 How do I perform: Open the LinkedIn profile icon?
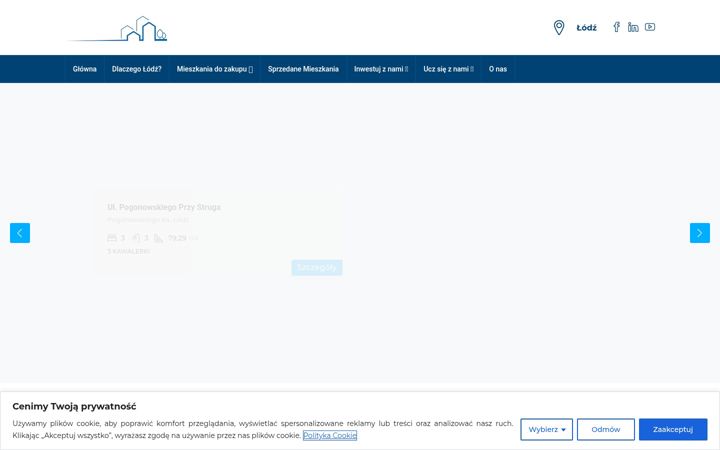tap(633, 27)
